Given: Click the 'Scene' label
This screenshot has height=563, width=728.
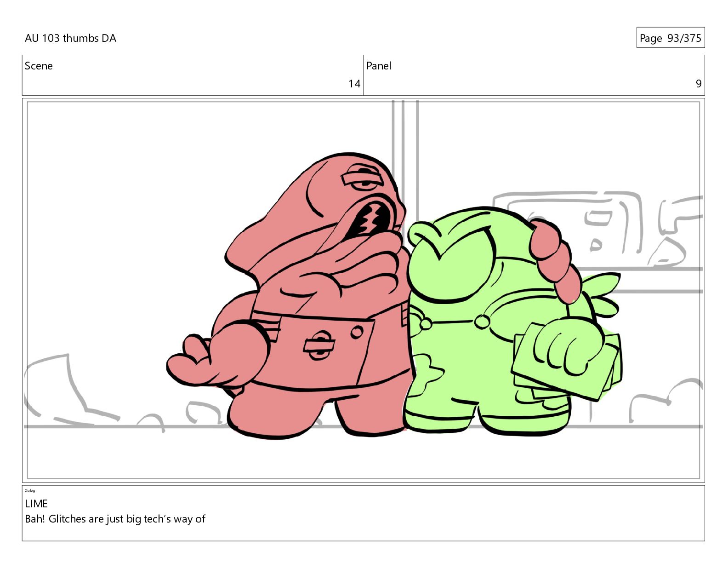Looking at the screenshot, I should (39, 66).
